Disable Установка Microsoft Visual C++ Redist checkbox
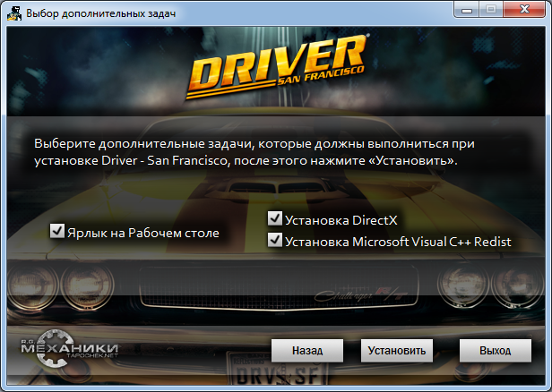The height and width of the screenshot is (392, 552). pos(275,241)
